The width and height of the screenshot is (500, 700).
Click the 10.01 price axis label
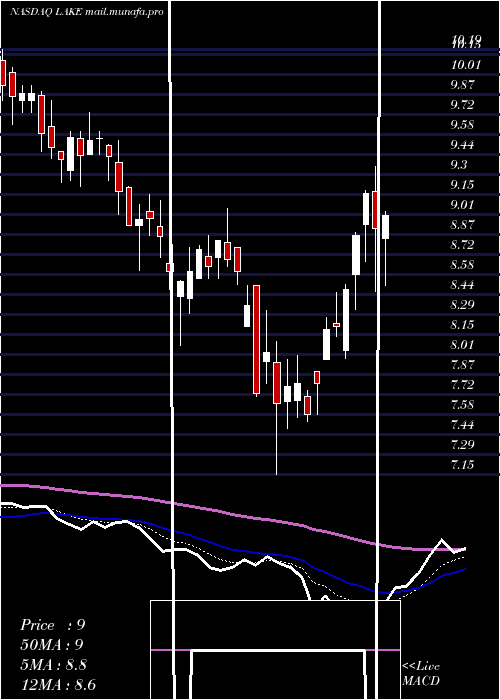pos(466,65)
